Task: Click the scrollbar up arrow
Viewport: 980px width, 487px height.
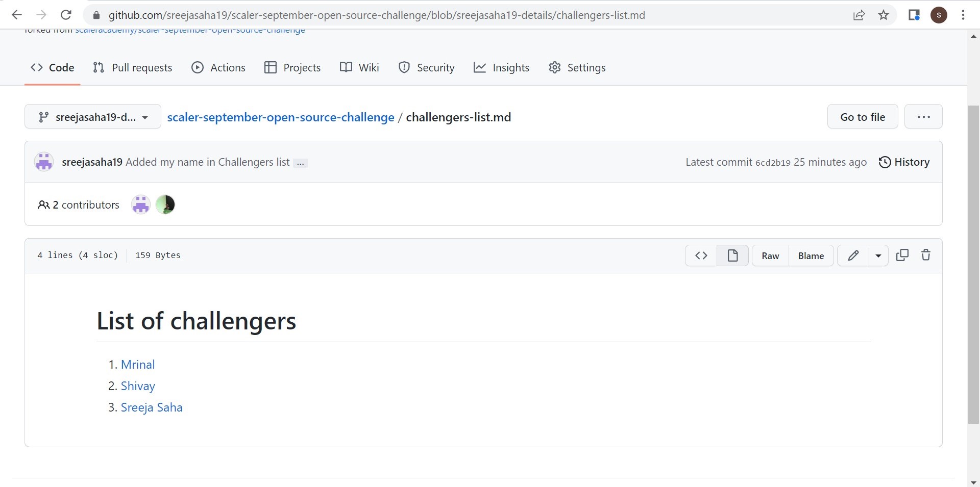Action: 973,36
